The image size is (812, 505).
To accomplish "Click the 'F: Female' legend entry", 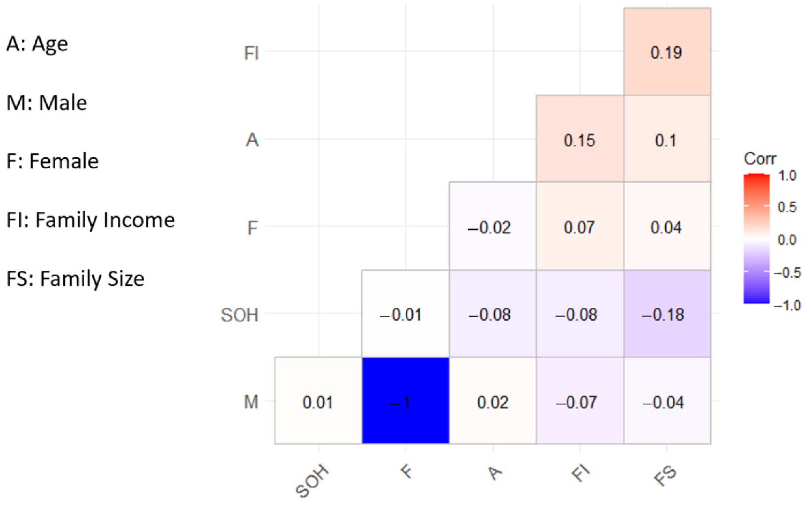I will [x=53, y=161].
